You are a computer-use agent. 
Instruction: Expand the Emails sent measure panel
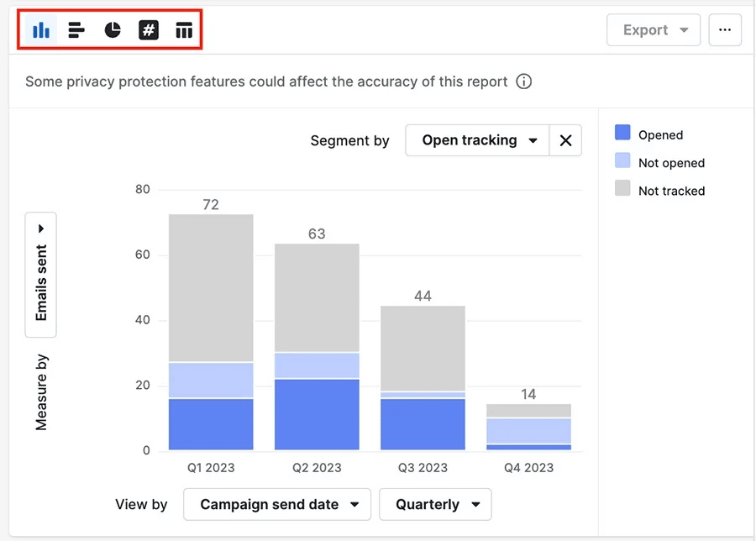[x=40, y=228]
